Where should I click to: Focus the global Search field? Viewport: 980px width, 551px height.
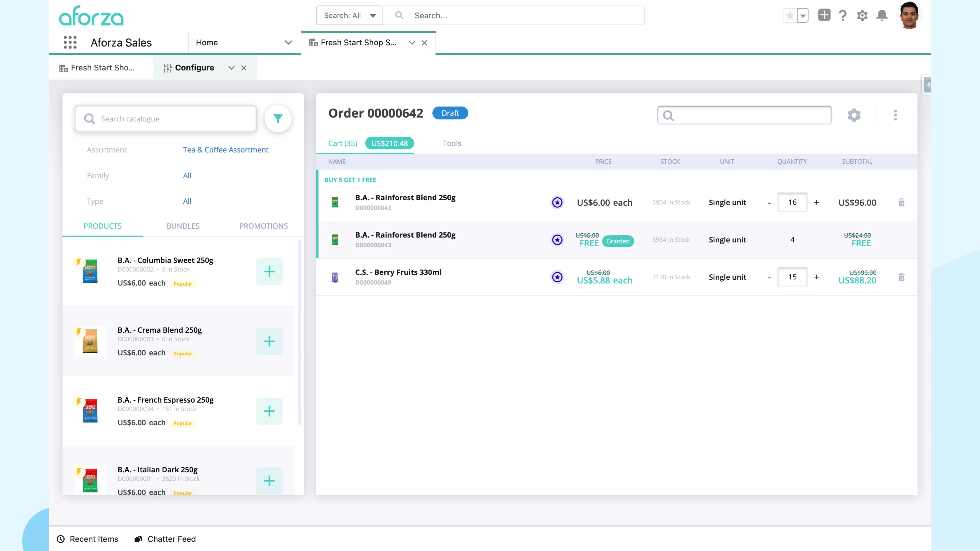tap(514, 16)
